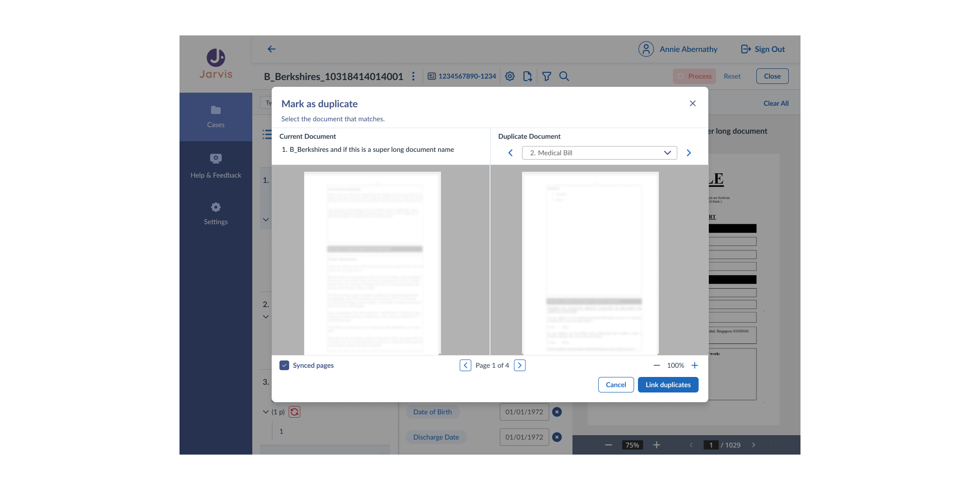Click the Discharge Date field label

[436, 437]
